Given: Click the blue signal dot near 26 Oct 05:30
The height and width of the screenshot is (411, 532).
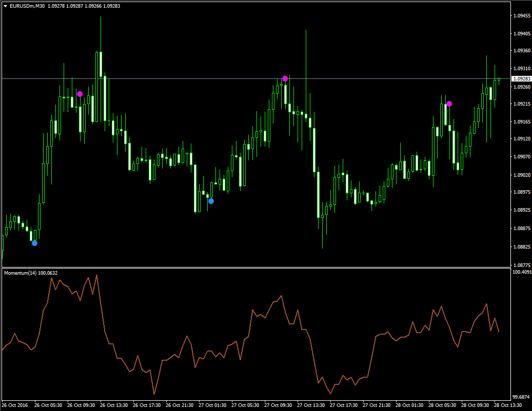Looking at the screenshot, I should pos(34,243).
